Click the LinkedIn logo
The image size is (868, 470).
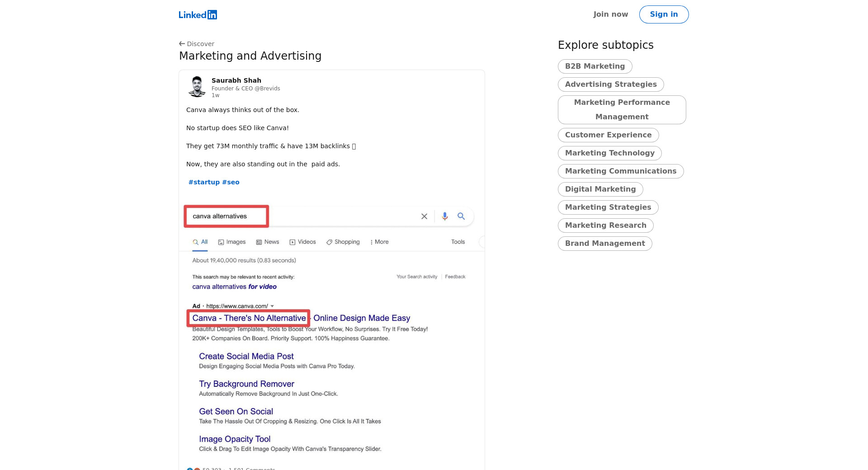click(198, 15)
